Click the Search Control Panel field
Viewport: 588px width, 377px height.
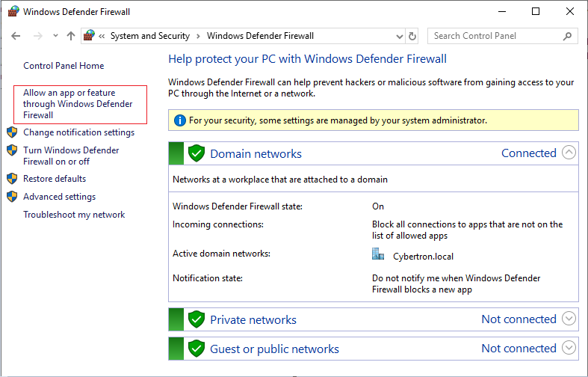(493, 36)
